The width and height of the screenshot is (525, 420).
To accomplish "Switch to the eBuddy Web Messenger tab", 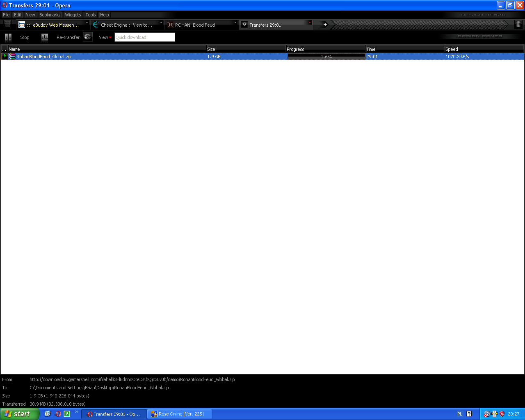I will [x=53, y=25].
